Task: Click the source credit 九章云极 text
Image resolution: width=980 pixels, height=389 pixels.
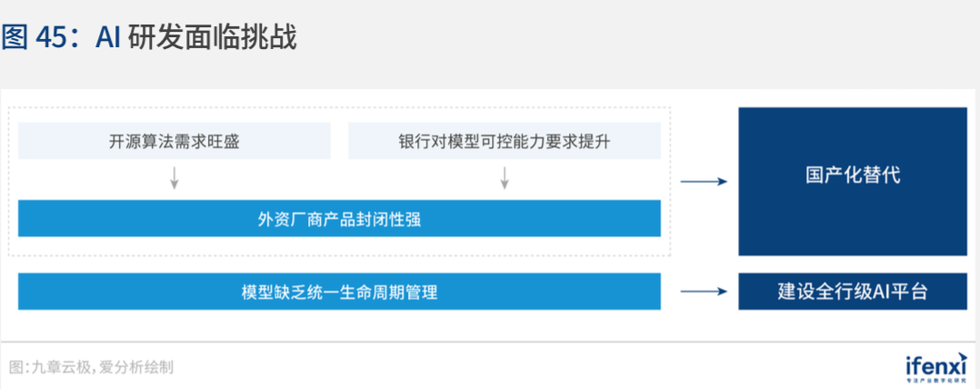Action: 61,367
